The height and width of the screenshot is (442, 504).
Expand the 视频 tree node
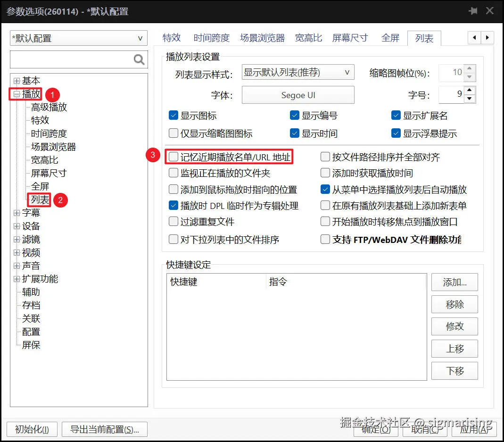click(x=17, y=252)
